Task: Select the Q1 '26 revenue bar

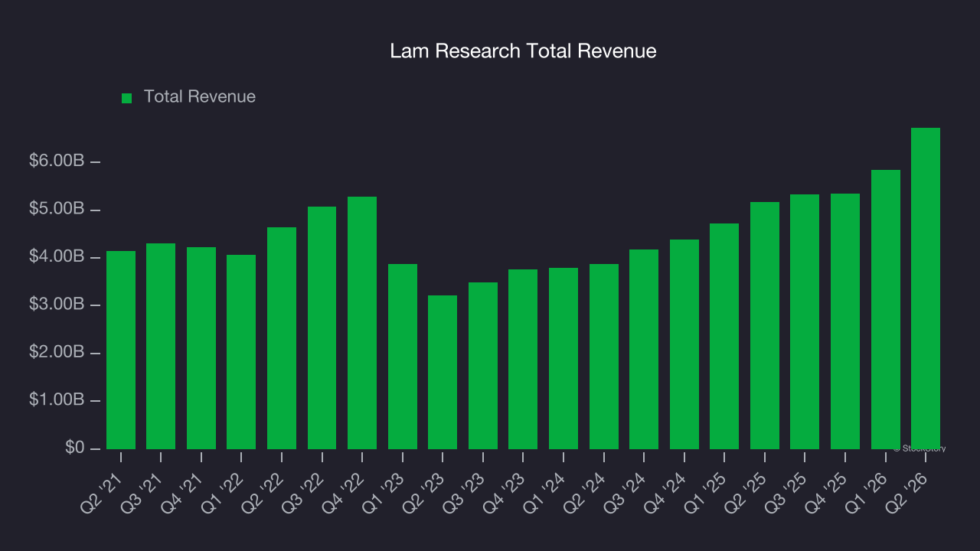Action: click(886, 309)
